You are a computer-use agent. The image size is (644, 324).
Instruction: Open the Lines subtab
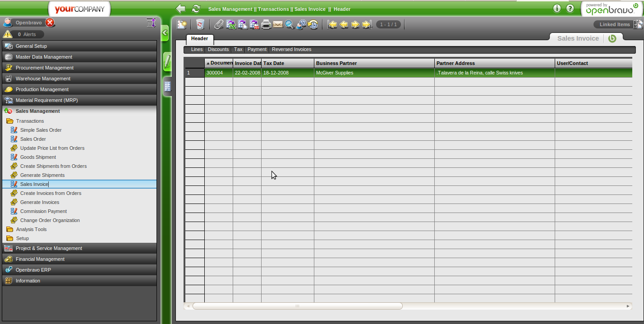197,50
